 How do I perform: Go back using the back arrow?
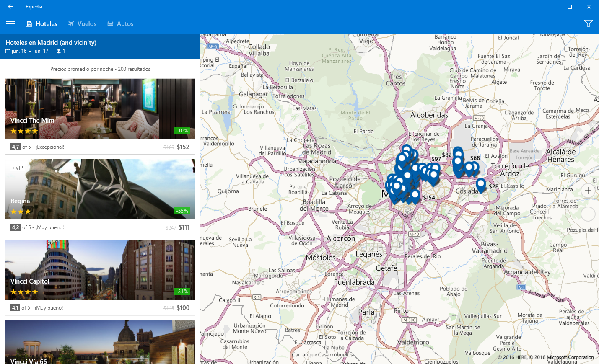pyautogui.click(x=10, y=7)
